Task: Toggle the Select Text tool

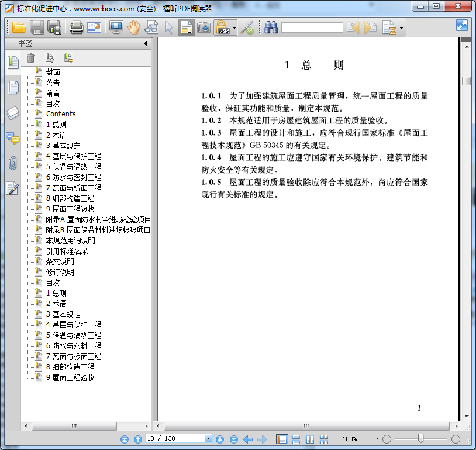Action: click(187, 28)
